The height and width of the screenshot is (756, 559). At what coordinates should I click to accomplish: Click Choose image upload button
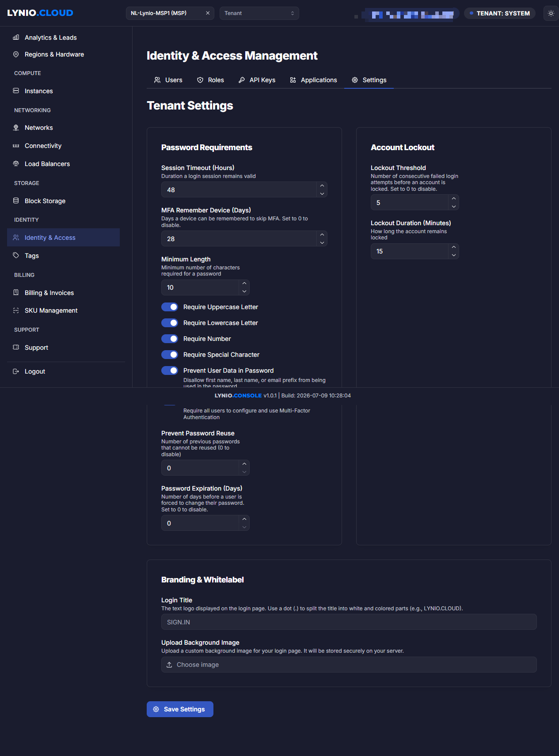tap(349, 665)
